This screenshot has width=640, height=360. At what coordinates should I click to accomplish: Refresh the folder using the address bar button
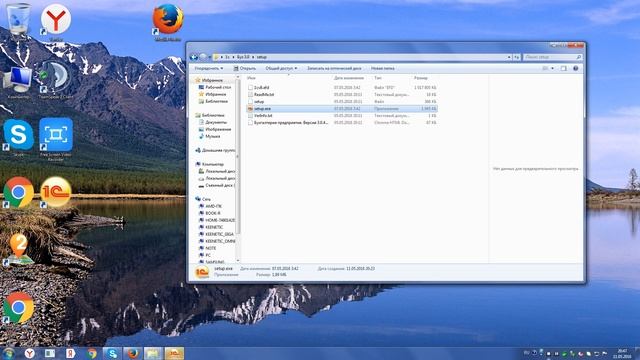click(x=516, y=57)
